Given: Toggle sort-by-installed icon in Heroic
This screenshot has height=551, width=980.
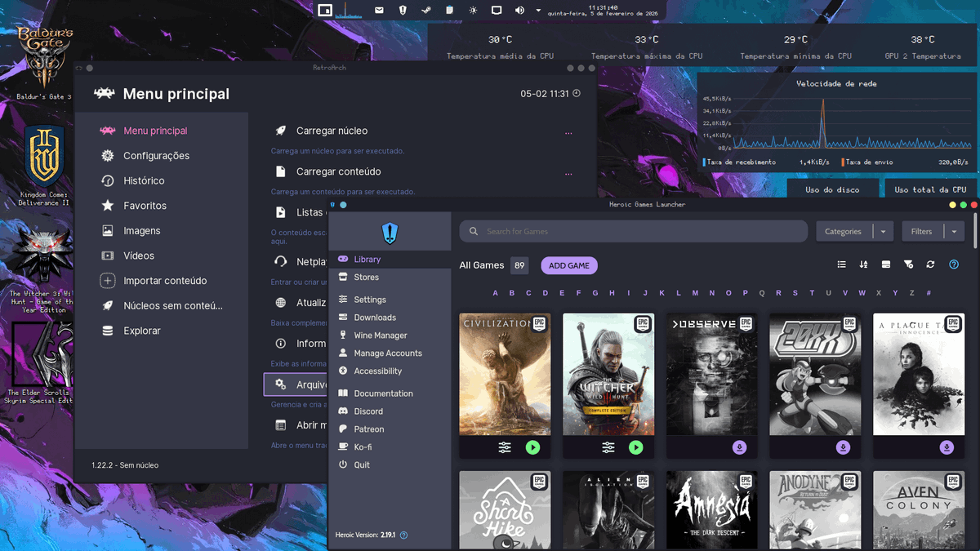Looking at the screenshot, I should [886, 264].
